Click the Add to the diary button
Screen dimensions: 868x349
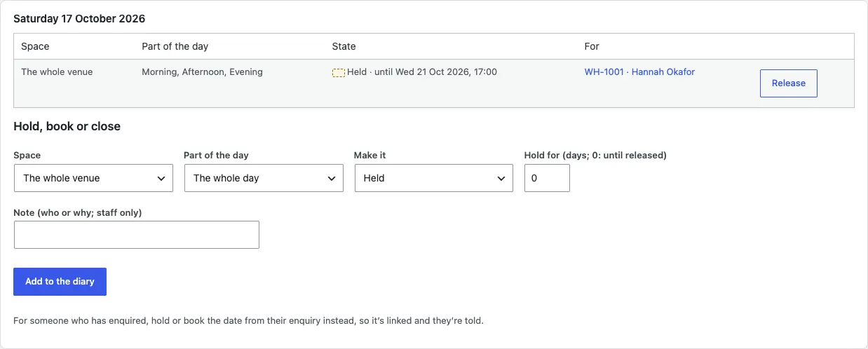(60, 282)
